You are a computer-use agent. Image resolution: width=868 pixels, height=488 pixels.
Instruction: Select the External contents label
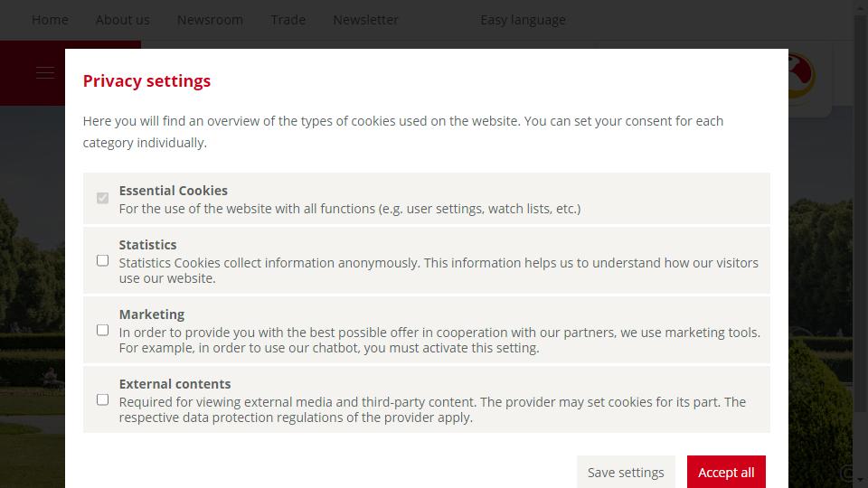click(x=175, y=384)
